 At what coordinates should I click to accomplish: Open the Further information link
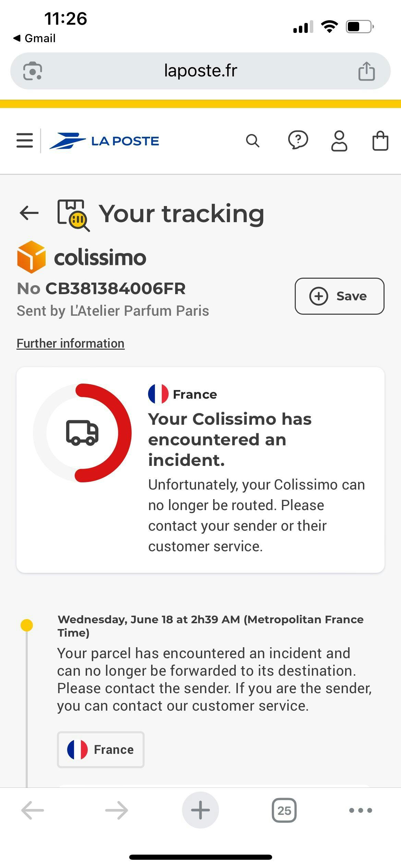coord(71,343)
